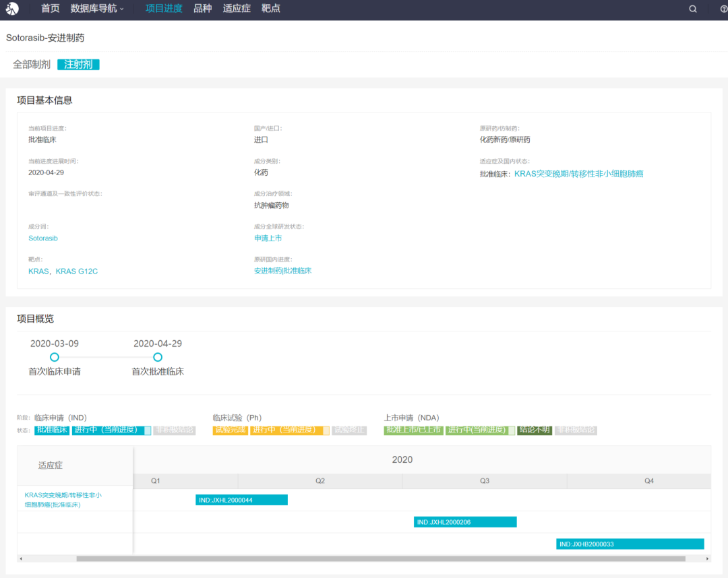
Task: Click the help icon at header edge
Action: [x=724, y=9]
